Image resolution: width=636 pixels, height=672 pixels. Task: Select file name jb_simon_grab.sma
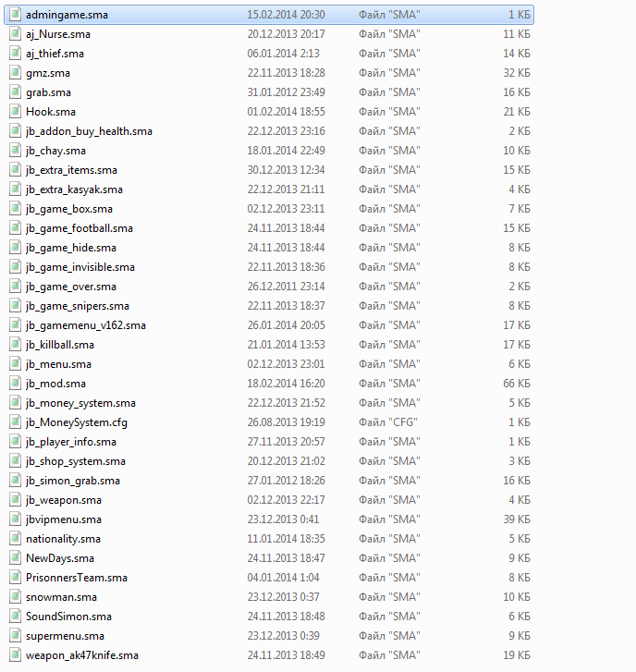(73, 481)
